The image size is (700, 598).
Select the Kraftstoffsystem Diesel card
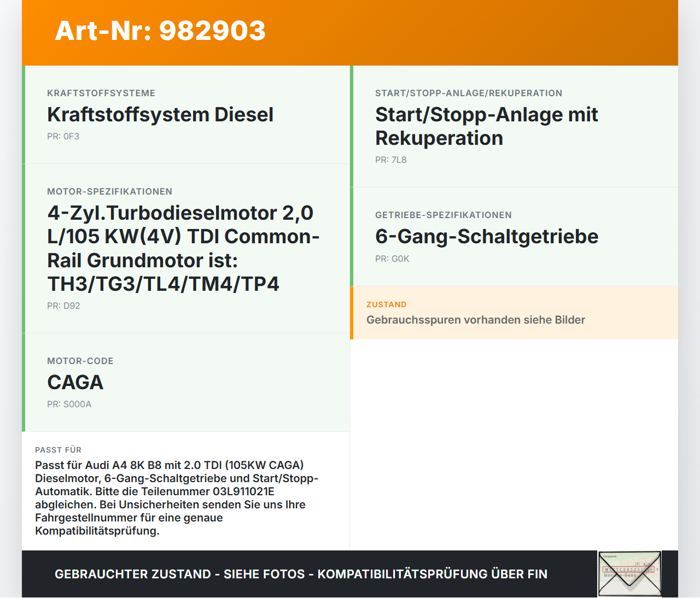point(160,115)
